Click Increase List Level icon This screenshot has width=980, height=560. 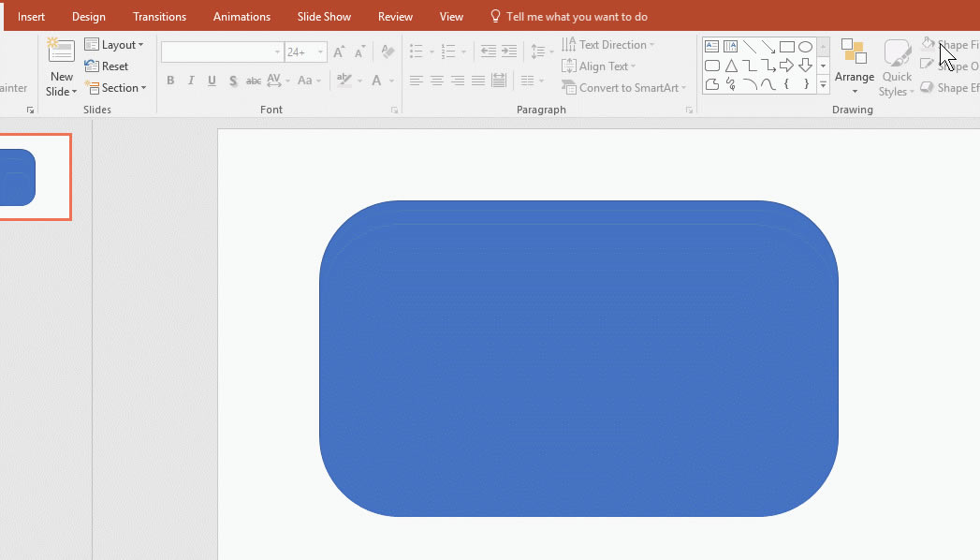(x=509, y=52)
